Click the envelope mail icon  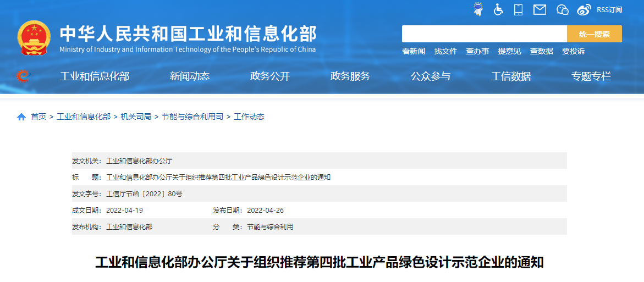pyautogui.click(x=540, y=9)
